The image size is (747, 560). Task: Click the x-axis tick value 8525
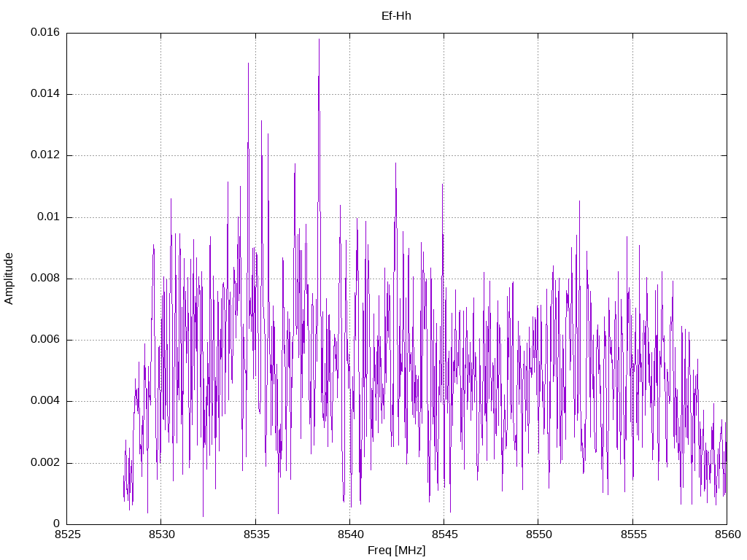(67, 534)
